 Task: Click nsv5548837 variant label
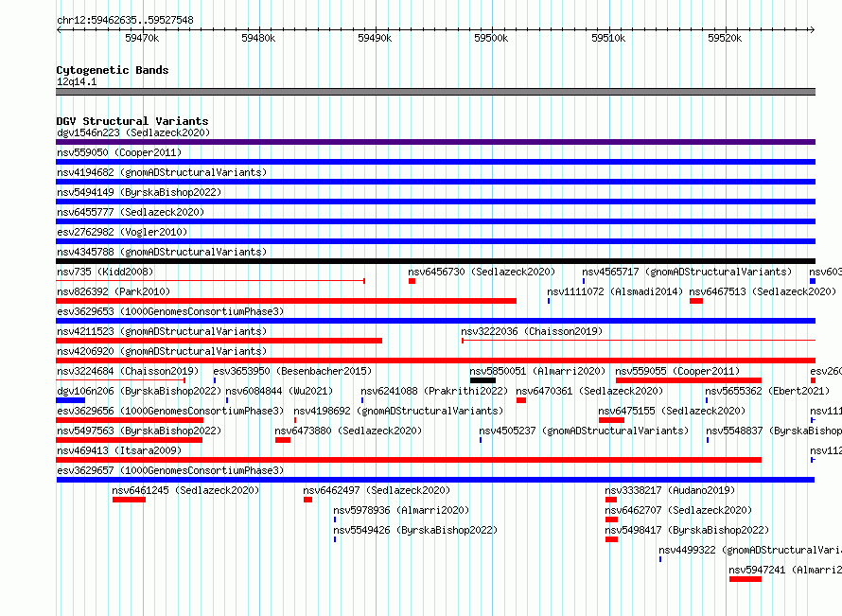(x=773, y=431)
